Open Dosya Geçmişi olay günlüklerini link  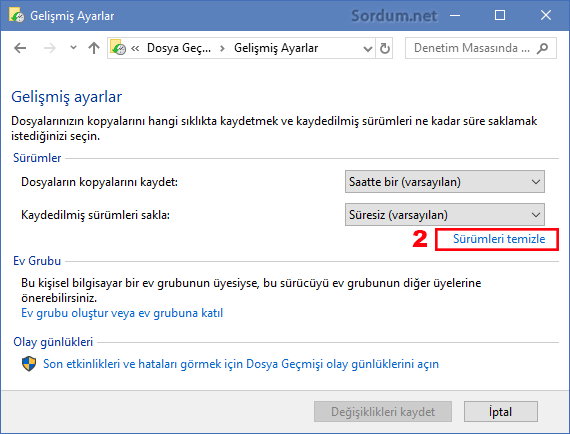coord(241,364)
